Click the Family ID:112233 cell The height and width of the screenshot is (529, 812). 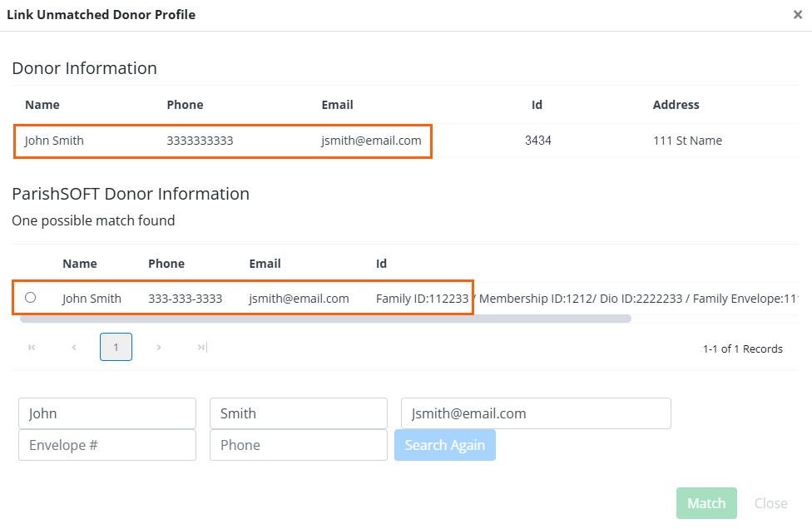pyautogui.click(x=422, y=299)
